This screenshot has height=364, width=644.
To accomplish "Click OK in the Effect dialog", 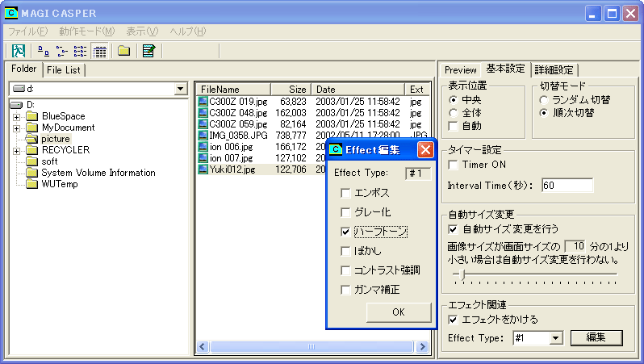I will tap(399, 312).
